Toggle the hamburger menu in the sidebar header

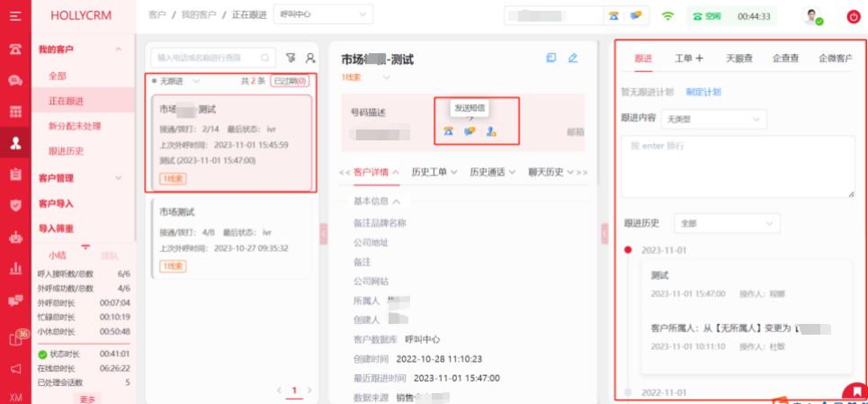point(15,16)
